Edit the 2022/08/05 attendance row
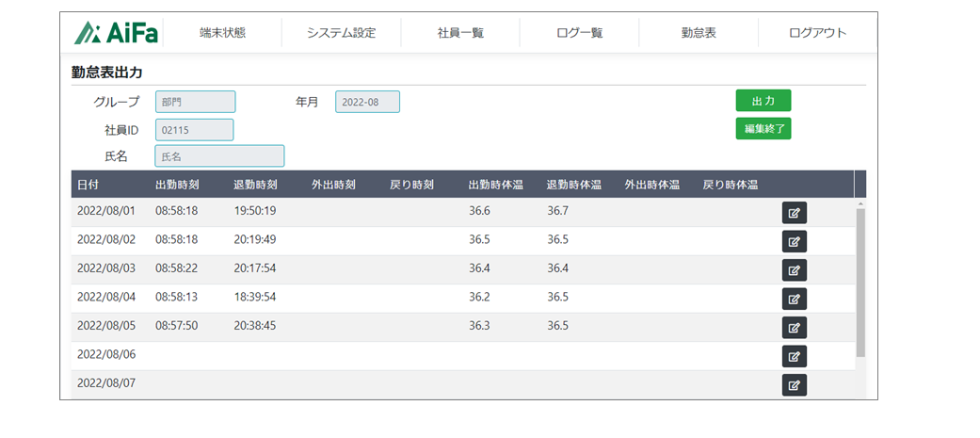Viewport: 980px width, 438px height. coord(794,328)
